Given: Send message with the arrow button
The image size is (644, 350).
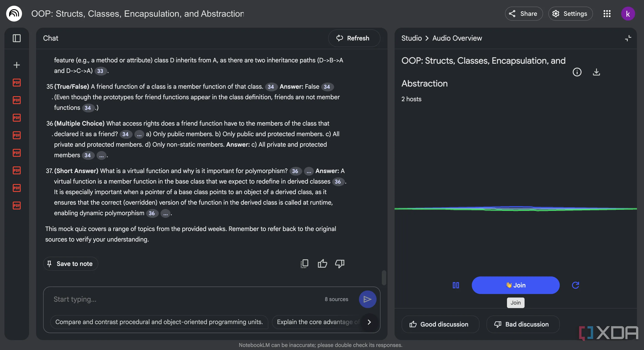Looking at the screenshot, I should 367,299.
